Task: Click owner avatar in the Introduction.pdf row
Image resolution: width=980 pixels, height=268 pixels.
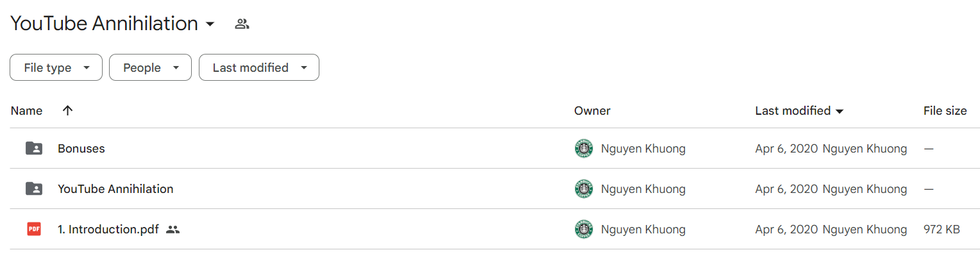Action: (x=584, y=229)
